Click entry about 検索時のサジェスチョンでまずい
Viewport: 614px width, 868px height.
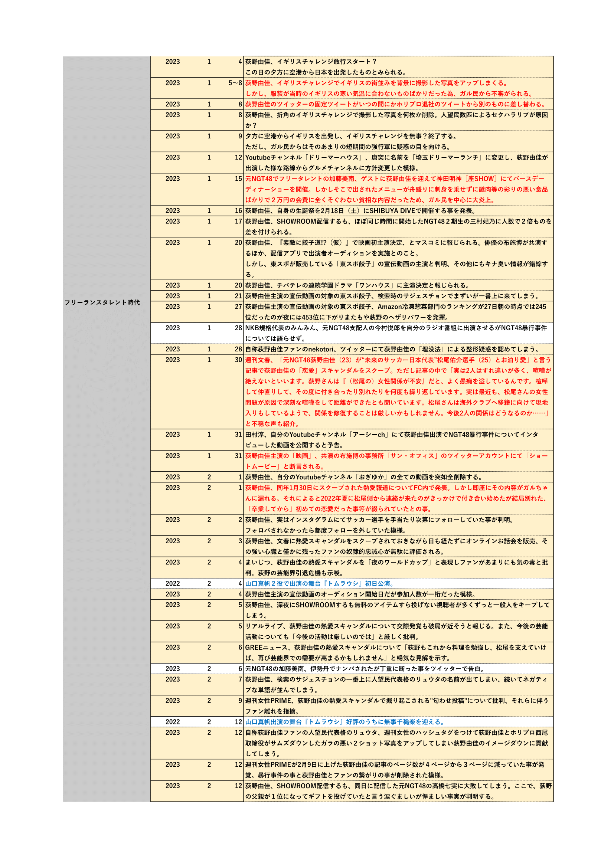coord(398,296)
